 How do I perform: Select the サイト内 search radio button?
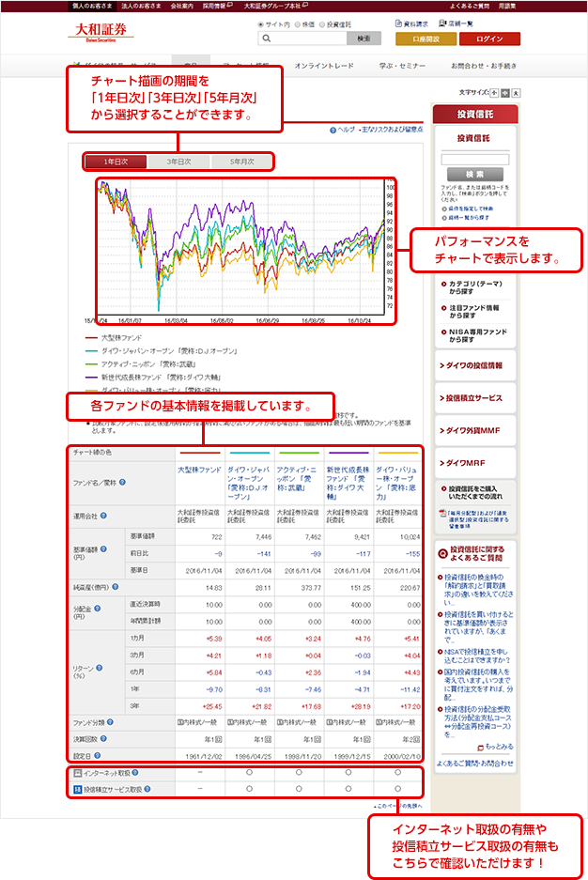[x=260, y=24]
